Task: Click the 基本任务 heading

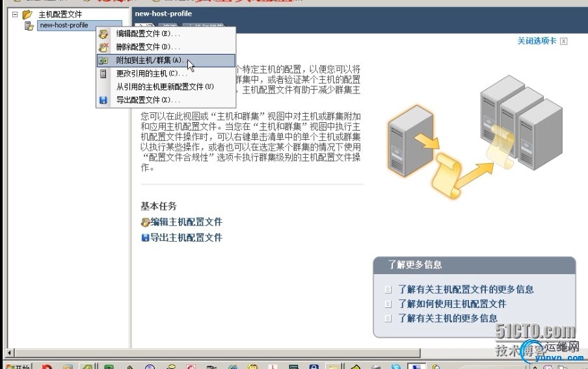Action: click(x=159, y=206)
